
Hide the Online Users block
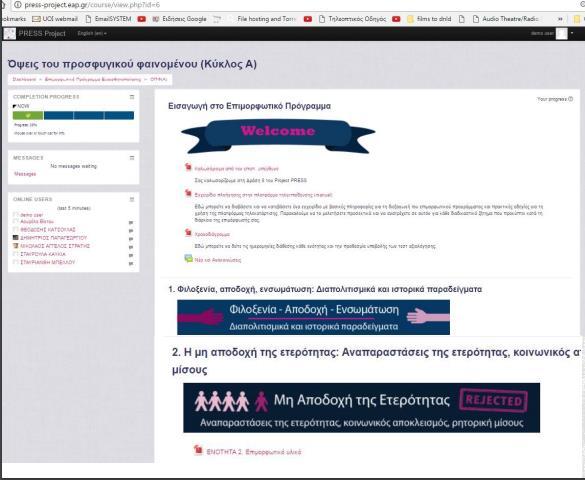tap(132, 200)
